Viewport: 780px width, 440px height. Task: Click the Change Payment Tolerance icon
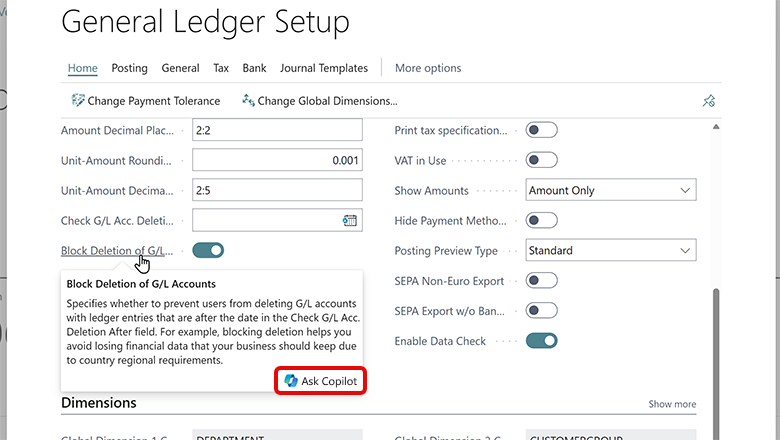coord(77,101)
